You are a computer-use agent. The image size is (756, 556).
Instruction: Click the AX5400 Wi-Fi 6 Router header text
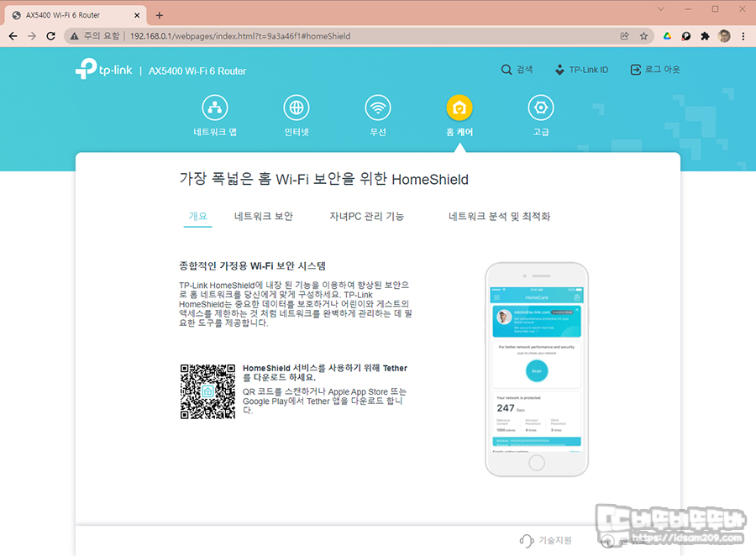click(197, 71)
